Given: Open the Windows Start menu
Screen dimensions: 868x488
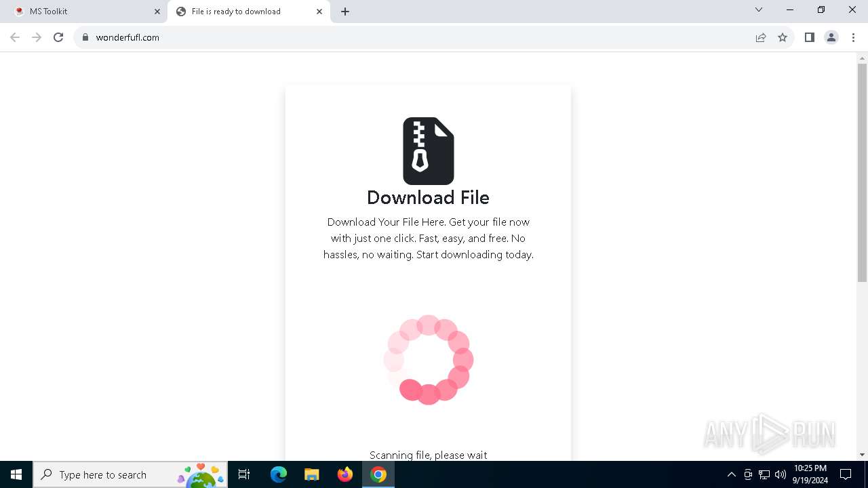Looking at the screenshot, I should 16,474.
